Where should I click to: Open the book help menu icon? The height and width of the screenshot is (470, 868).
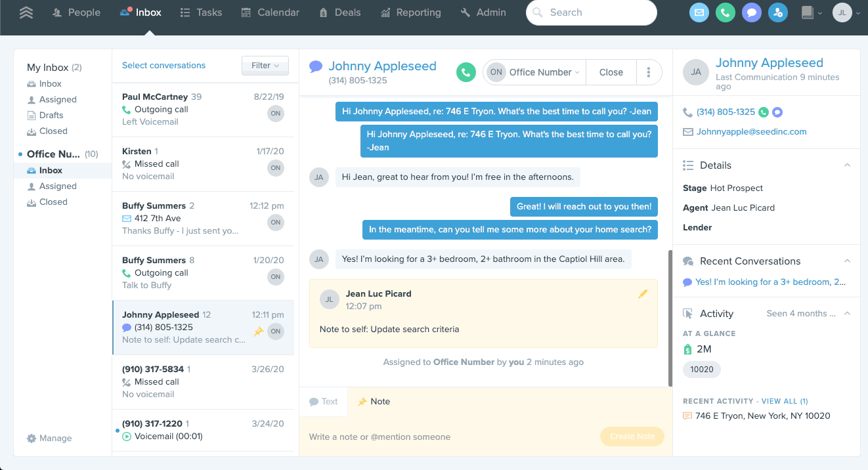(x=812, y=12)
